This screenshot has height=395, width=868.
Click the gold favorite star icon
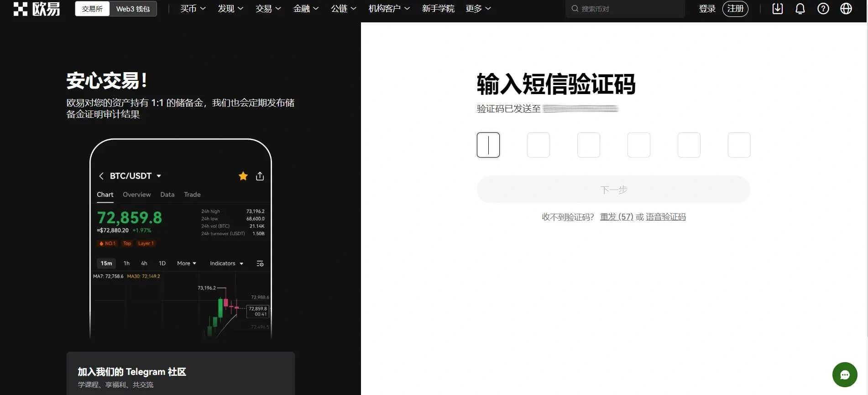point(243,176)
